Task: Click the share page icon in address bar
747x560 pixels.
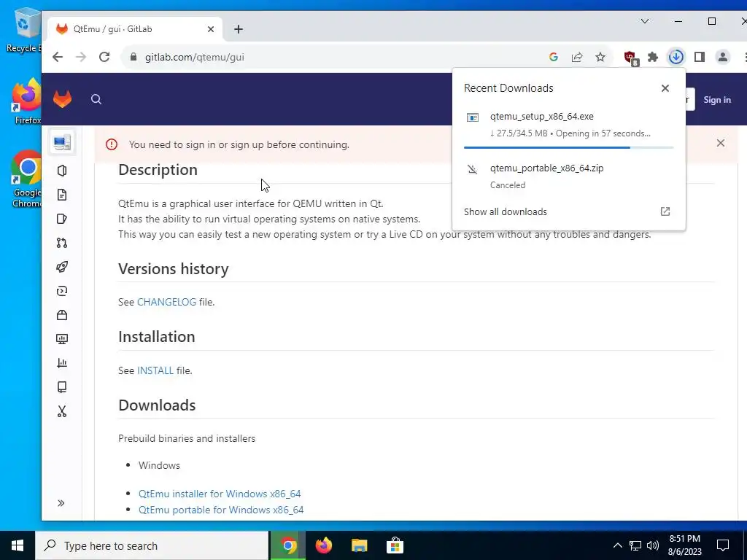Action: [577, 57]
